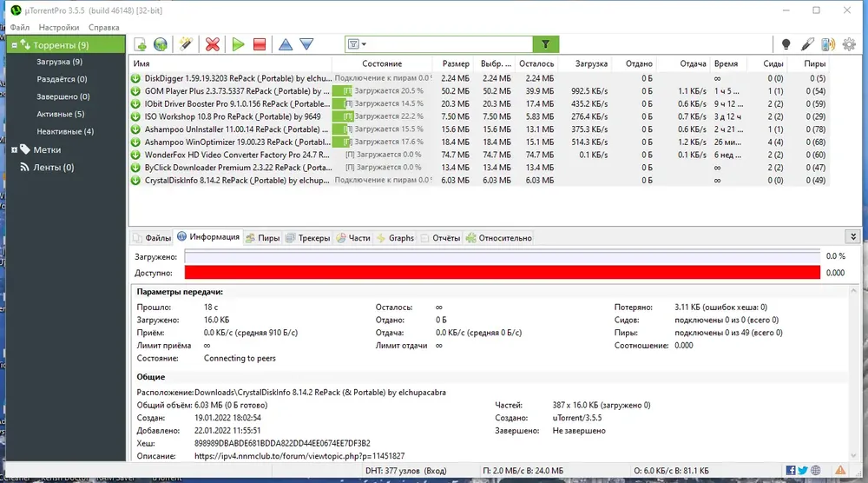Image resolution: width=868 pixels, height=483 pixels.
Task: Move torrent up the queue with up arrow
Action: point(286,44)
